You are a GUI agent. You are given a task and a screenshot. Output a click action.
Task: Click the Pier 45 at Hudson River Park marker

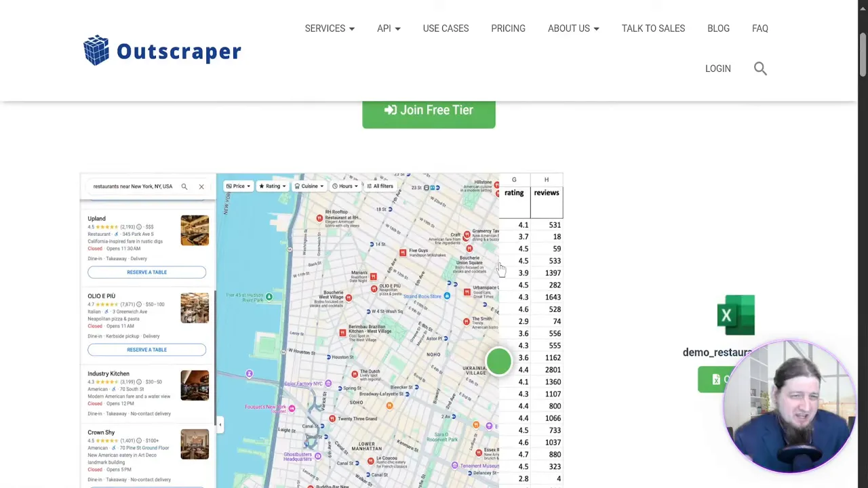pyautogui.click(x=269, y=297)
